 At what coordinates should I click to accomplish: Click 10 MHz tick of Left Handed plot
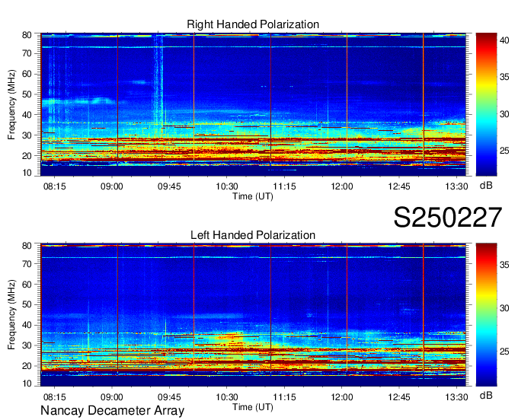tap(27, 383)
